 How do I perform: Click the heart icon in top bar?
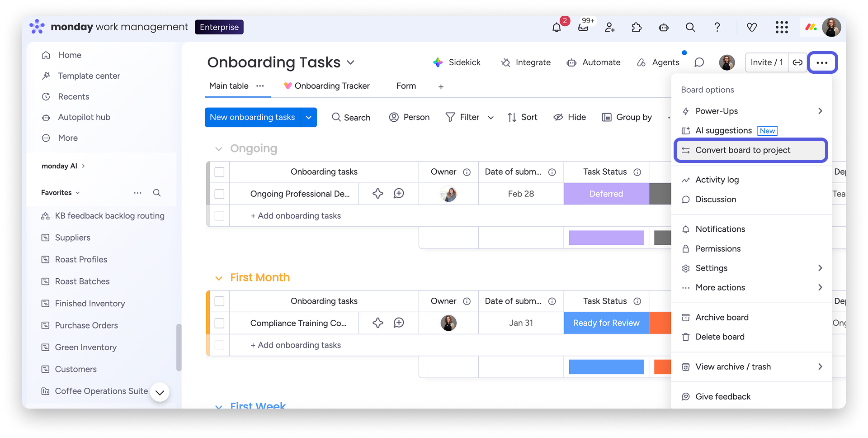point(752,27)
